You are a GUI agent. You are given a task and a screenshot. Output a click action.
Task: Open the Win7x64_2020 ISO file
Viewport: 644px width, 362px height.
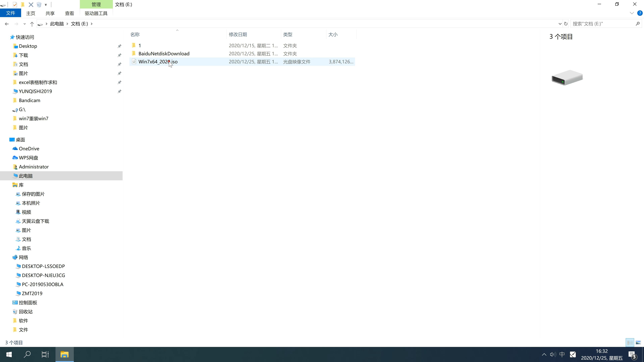tap(158, 62)
